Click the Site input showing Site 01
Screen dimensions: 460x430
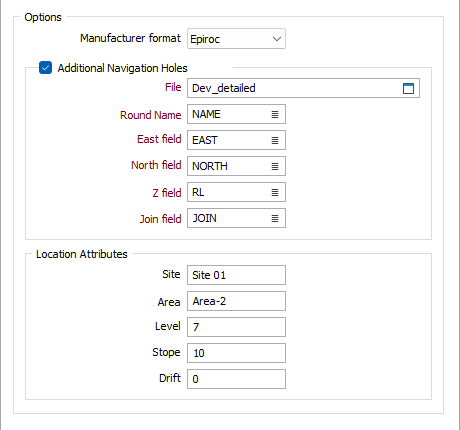click(236, 275)
